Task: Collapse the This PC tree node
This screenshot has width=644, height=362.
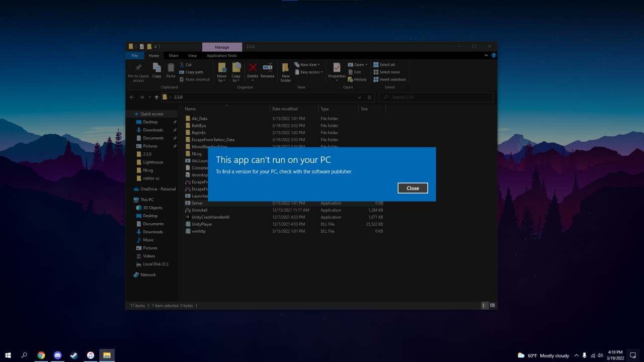Action: 130,200
